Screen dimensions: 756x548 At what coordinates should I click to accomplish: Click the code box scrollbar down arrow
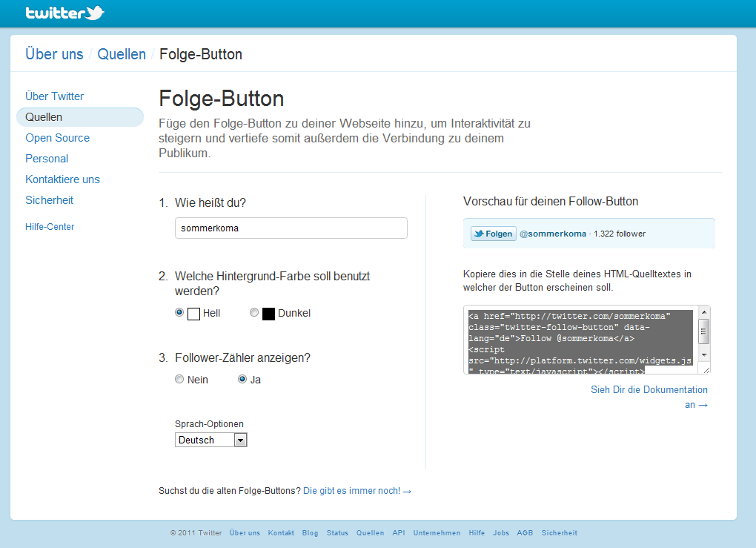click(704, 355)
